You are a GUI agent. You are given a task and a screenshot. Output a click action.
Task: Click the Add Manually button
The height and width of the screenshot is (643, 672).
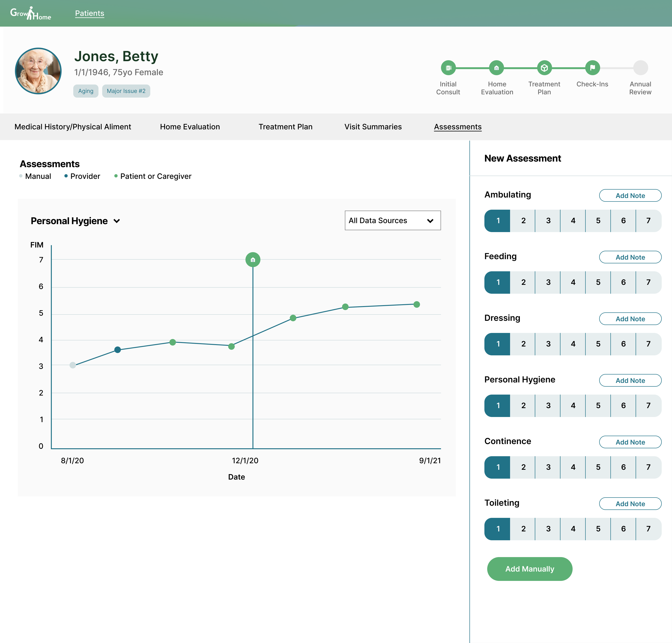(529, 569)
